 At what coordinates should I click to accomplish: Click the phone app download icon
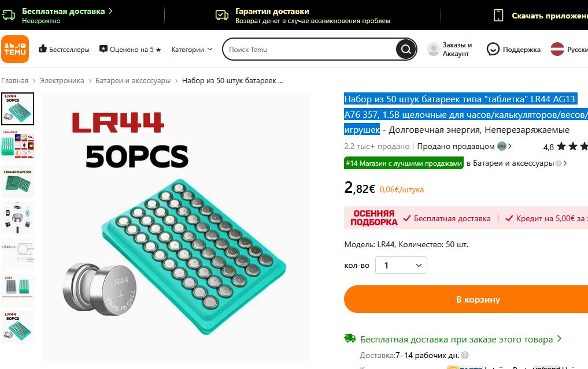pyautogui.click(x=498, y=16)
